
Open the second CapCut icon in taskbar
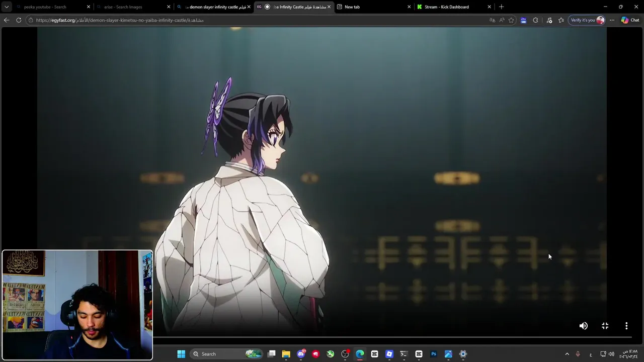point(419,354)
